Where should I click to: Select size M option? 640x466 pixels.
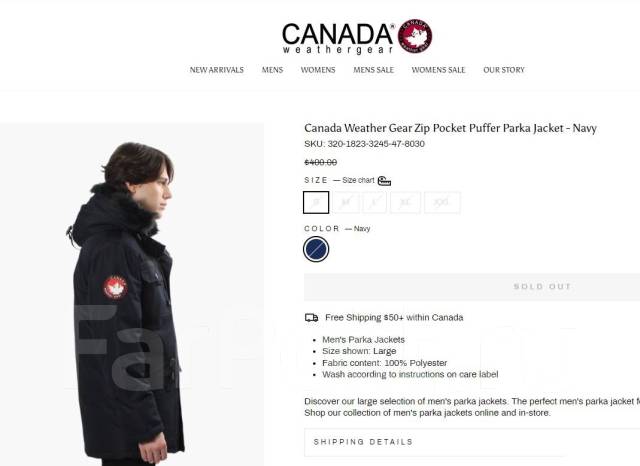point(346,202)
